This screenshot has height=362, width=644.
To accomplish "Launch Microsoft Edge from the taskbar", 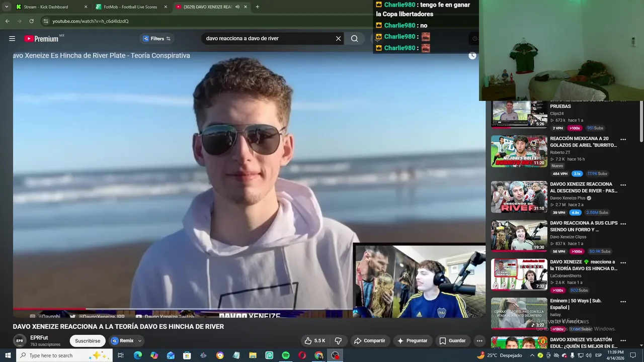I will [137, 355].
